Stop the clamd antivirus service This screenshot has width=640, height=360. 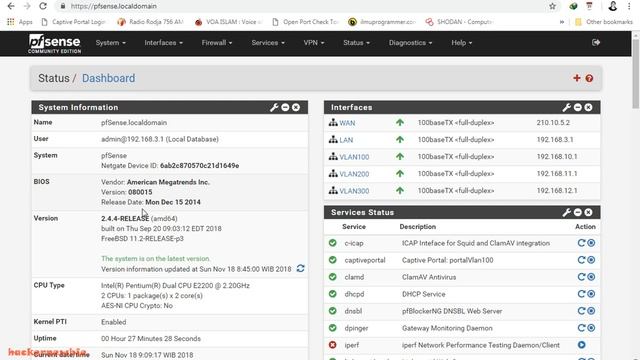(x=591, y=277)
